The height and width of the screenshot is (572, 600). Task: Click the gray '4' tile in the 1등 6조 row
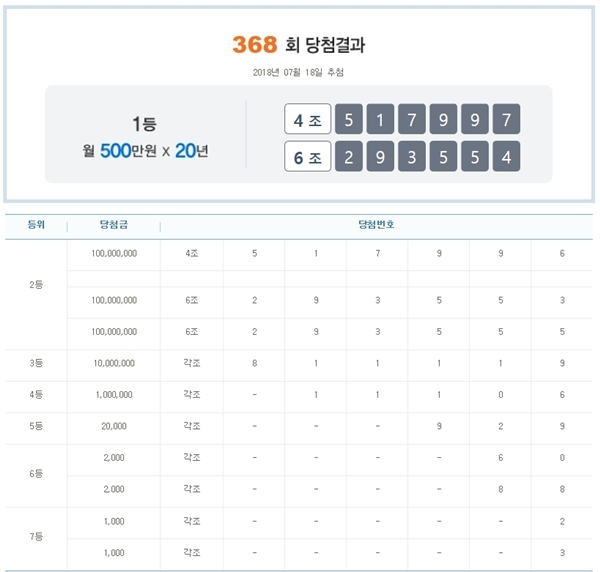point(506,156)
